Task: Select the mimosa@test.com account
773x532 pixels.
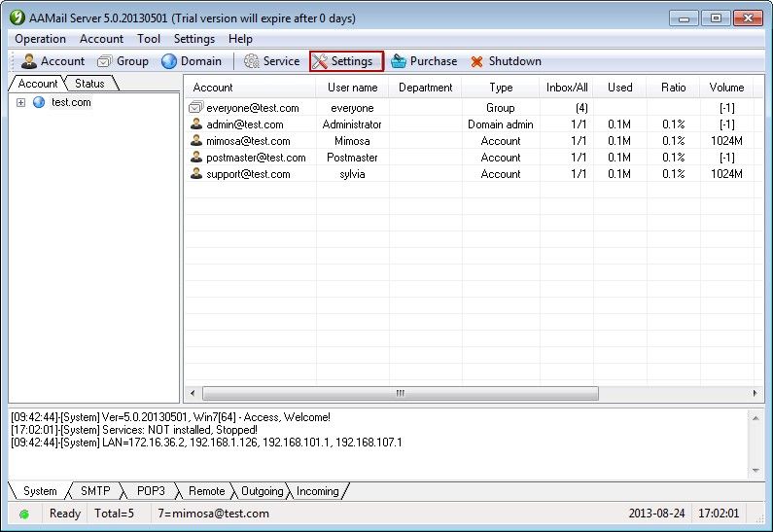Action: [x=474, y=140]
